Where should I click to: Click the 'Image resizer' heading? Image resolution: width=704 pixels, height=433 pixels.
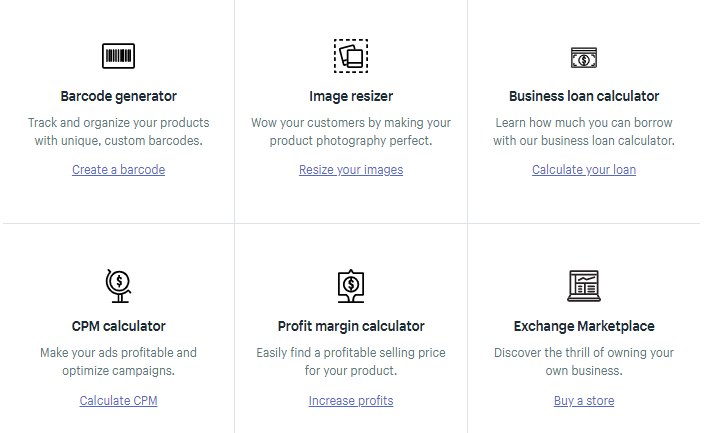351,96
